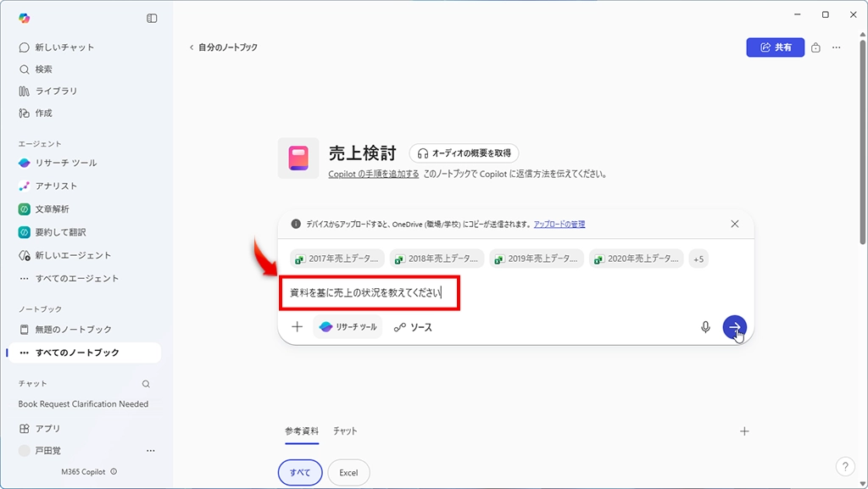Select the Excel filter chip
Screen dimensions: 868x489
pos(348,473)
